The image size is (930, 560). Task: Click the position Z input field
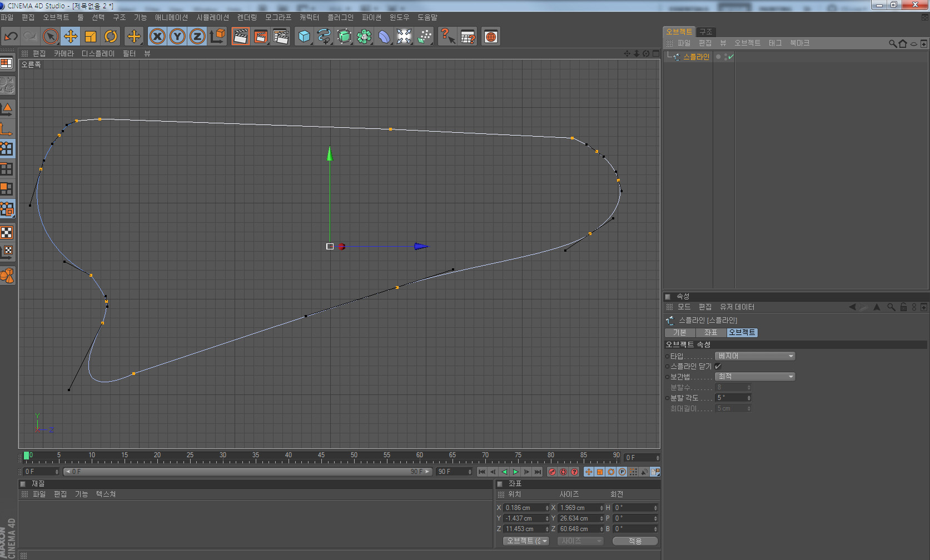(x=524, y=529)
